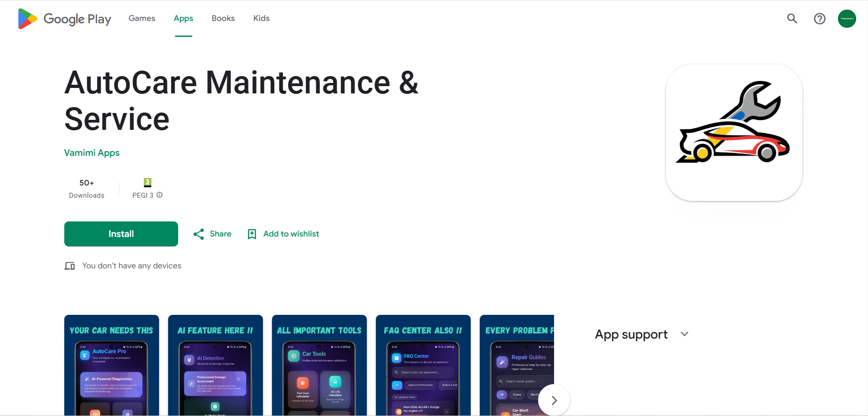Open the Vamimi Apps developer page
The width and height of the screenshot is (868, 416).
[x=92, y=153]
